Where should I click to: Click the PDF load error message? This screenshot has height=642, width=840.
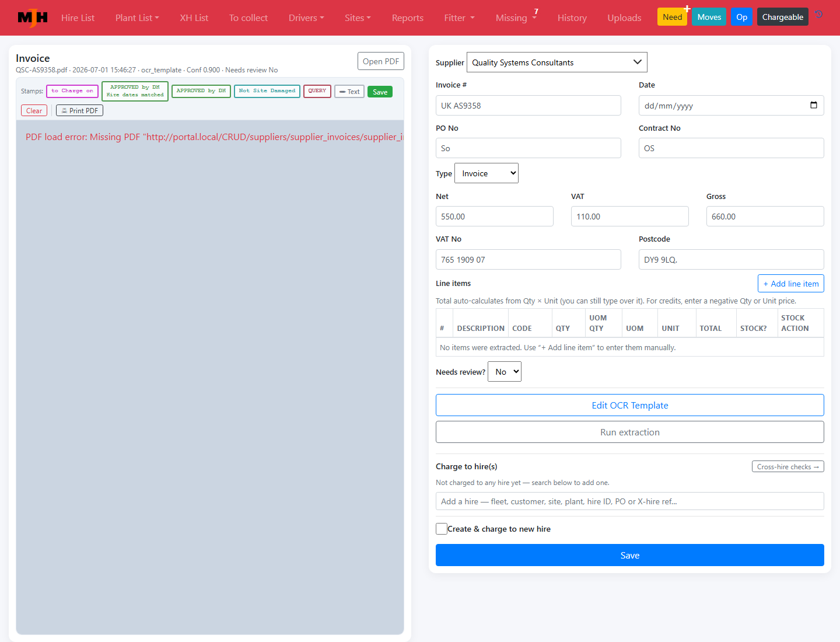[x=214, y=137]
